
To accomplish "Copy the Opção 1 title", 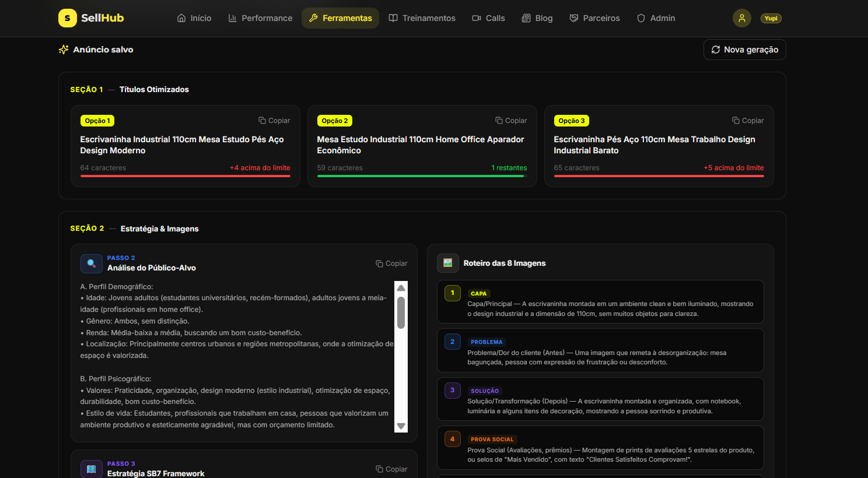I will [274, 121].
